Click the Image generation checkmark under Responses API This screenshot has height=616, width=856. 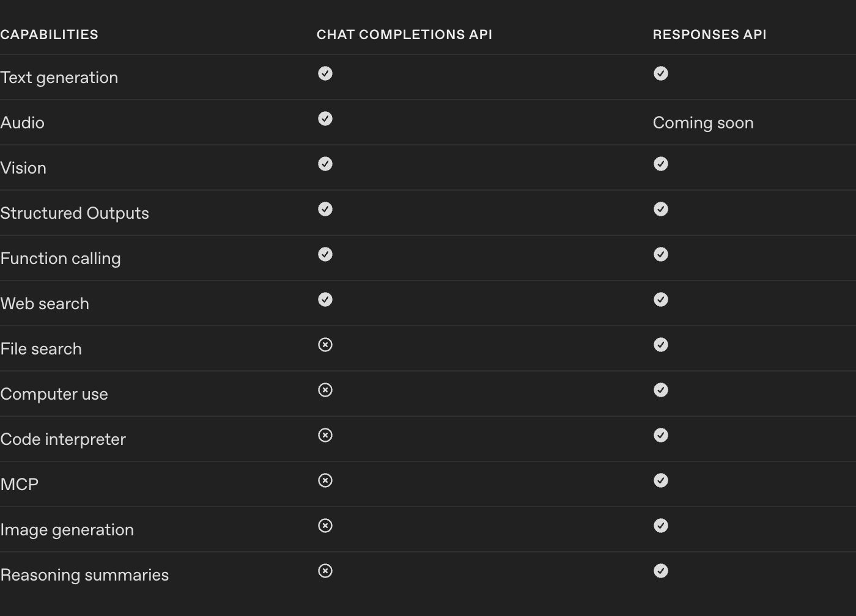pyautogui.click(x=661, y=526)
